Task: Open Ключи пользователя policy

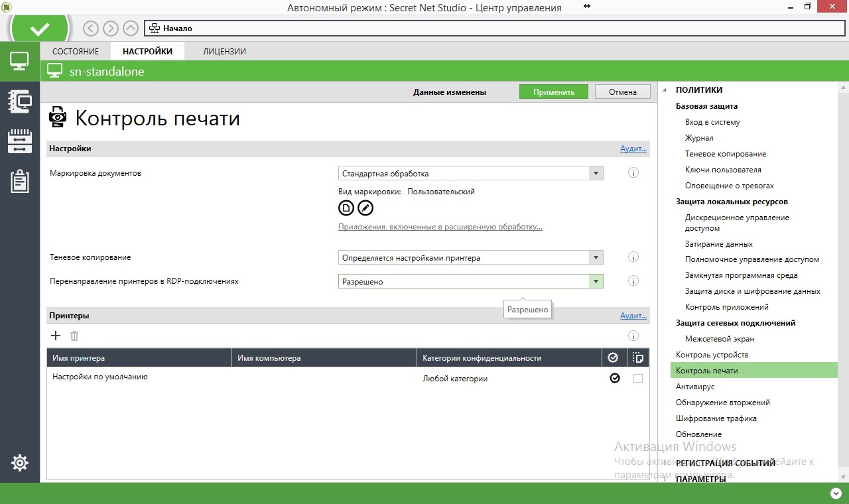Action: (x=723, y=170)
